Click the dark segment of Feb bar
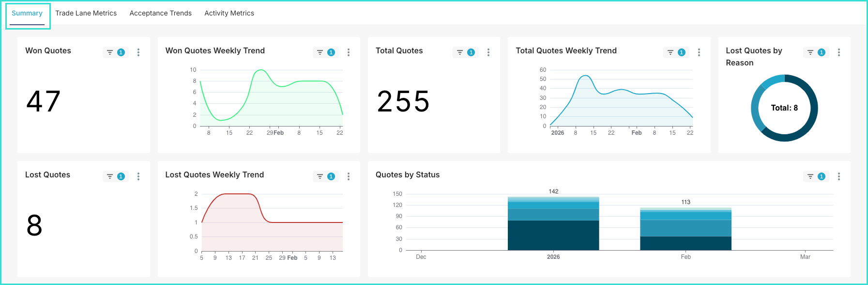 point(685,243)
